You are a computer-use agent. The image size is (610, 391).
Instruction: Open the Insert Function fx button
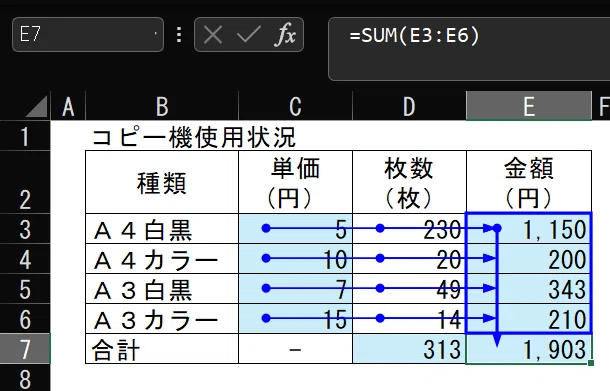pyautogui.click(x=285, y=35)
